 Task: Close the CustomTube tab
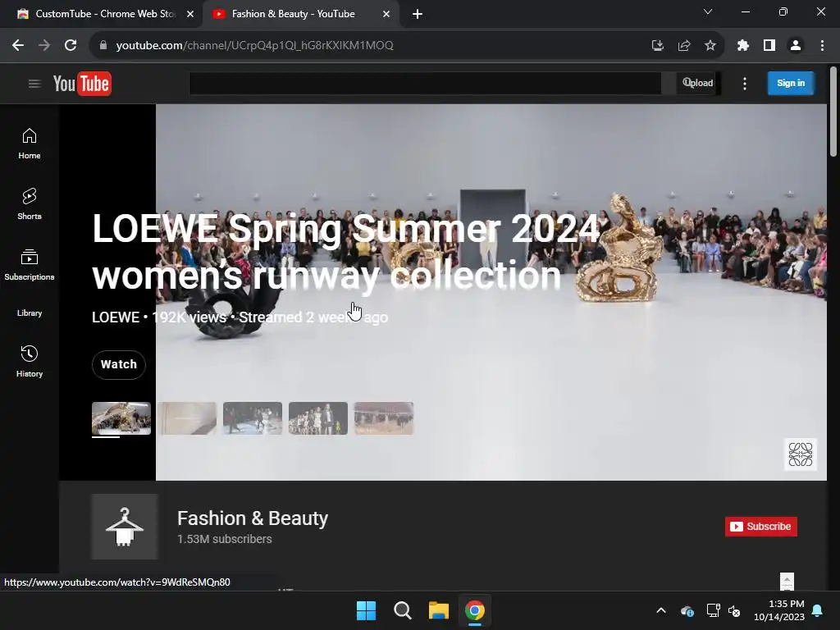[190, 14]
